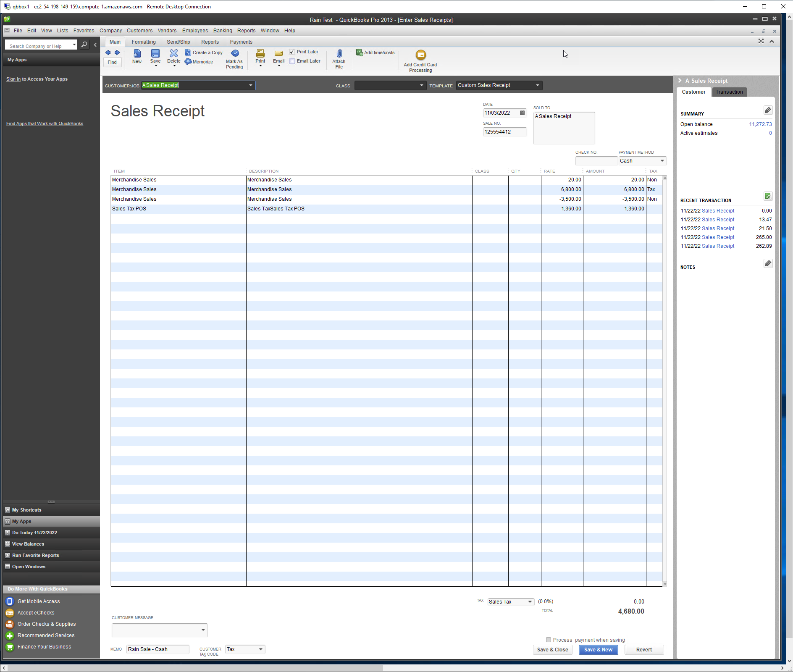Open the Reports menu in menu bar

[x=246, y=31]
